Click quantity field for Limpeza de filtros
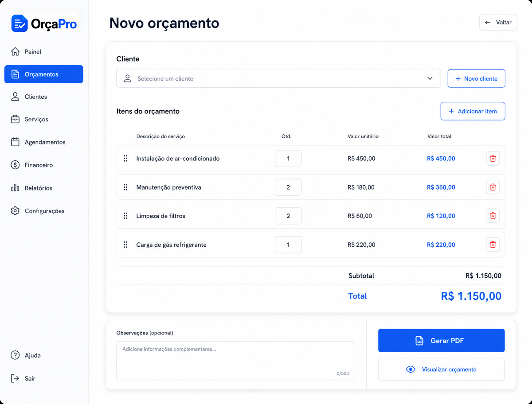The width and height of the screenshot is (532, 404). coord(288,216)
